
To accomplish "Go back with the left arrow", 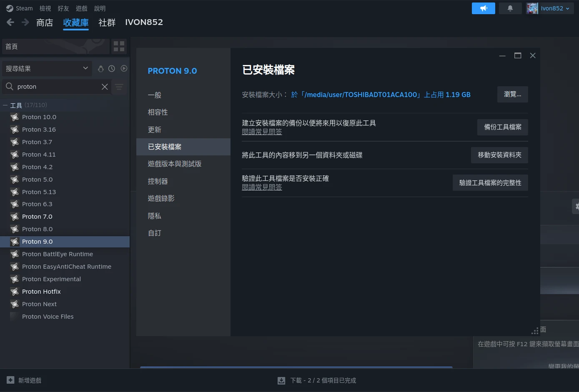I will click(x=10, y=22).
